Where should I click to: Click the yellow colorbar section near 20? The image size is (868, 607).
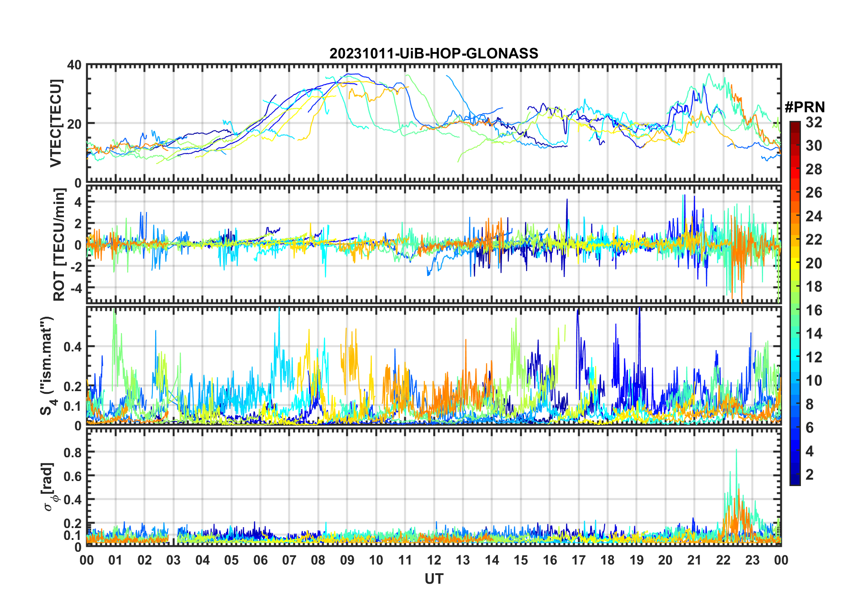(795, 263)
